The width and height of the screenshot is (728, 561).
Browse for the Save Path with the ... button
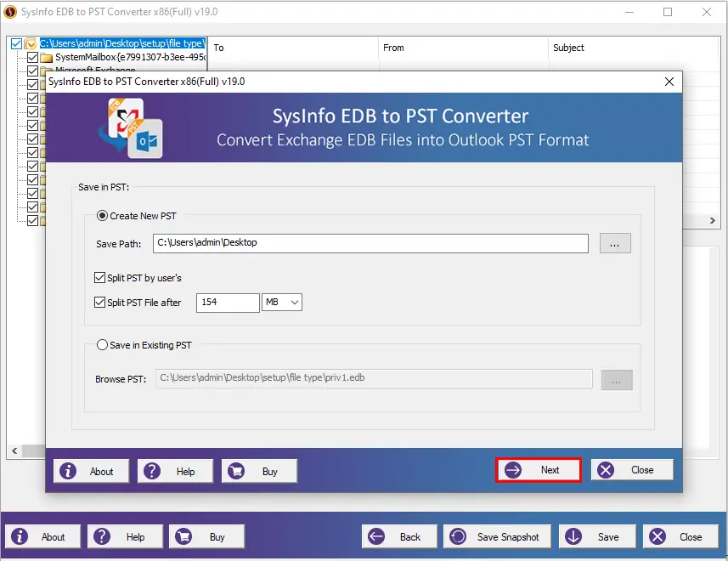tap(615, 243)
